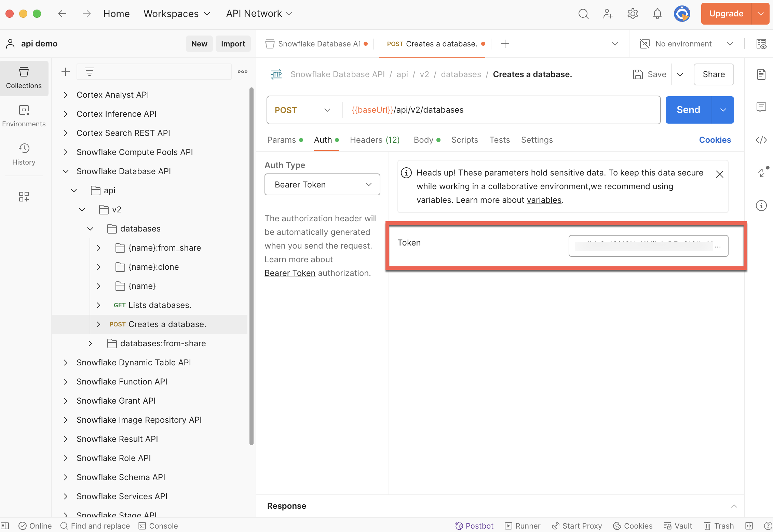Switch to the Headers tab
This screenshot has width=773, height=532.
[375, 140]
